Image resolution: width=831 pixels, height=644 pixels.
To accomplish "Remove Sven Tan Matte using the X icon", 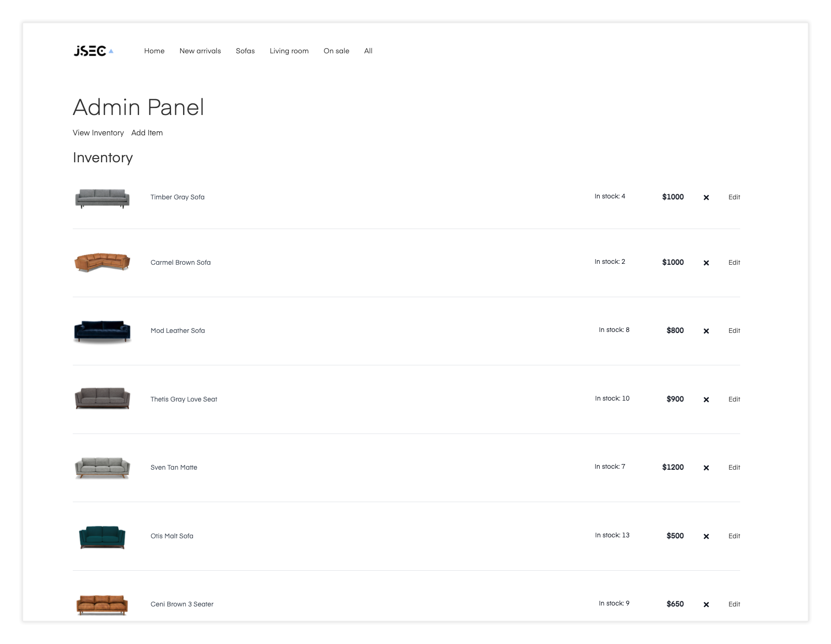I will [707, 467].
